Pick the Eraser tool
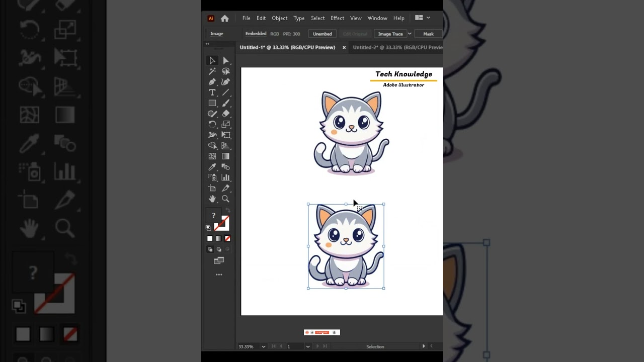Viewport: 644px width, 362px height. pos(225,114)
